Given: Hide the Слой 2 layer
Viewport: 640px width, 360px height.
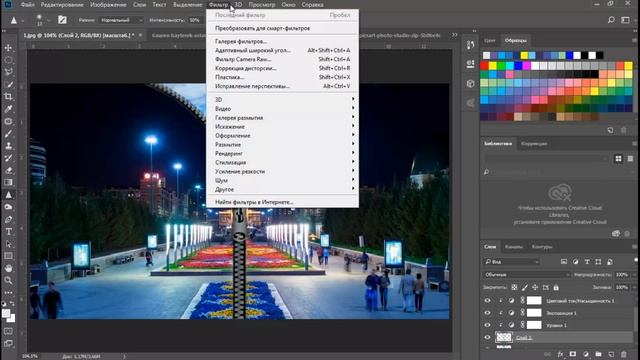Looking at the screenshot, I should coord(487,337).
